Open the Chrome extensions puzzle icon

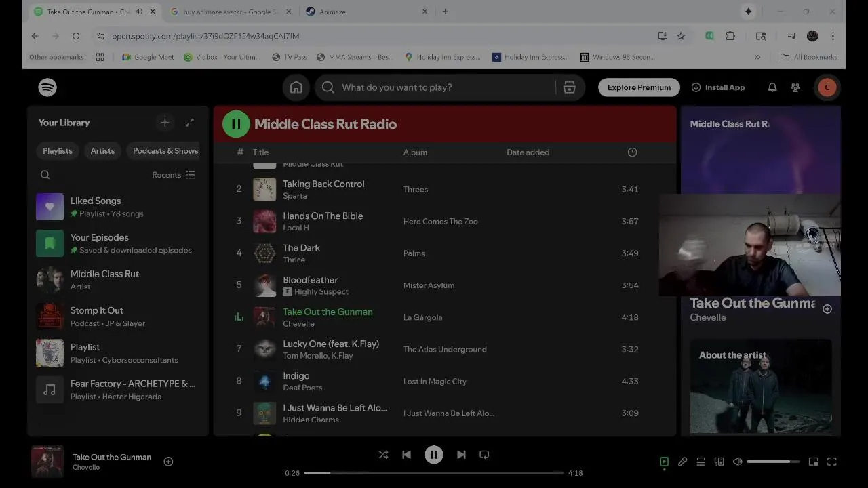(730, 36)
